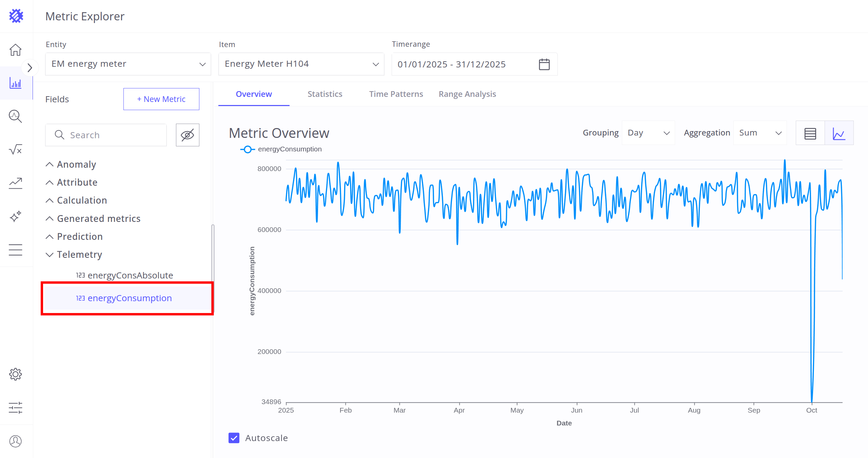This screenshot has width=868, height=458.
Task: Click the fields Search input
Action: pyautogui.click(x=112, y=135)
